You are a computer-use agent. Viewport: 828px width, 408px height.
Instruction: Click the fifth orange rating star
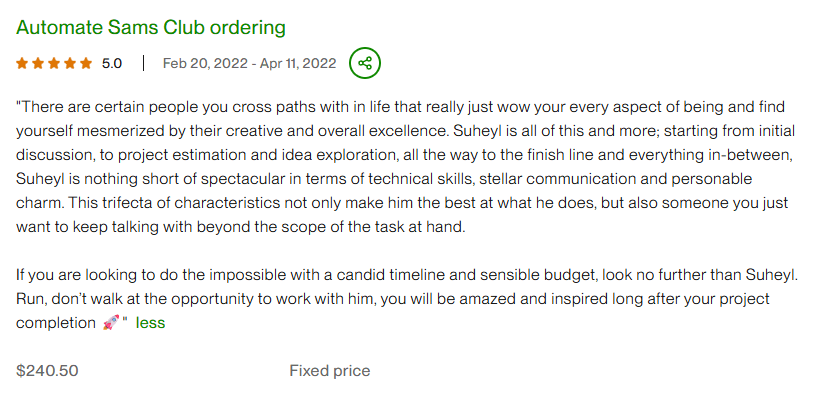86,63
